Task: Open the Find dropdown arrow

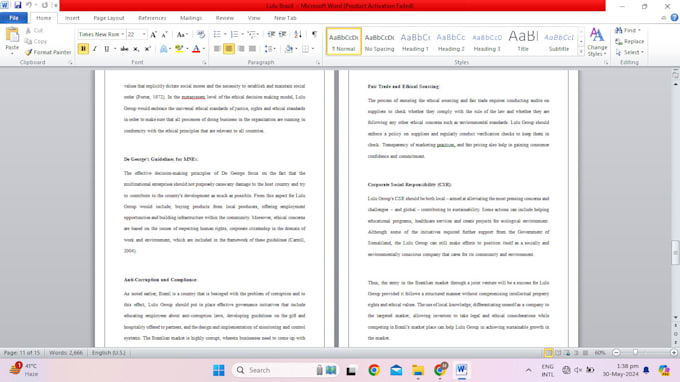Action: [x=639, y=30]
